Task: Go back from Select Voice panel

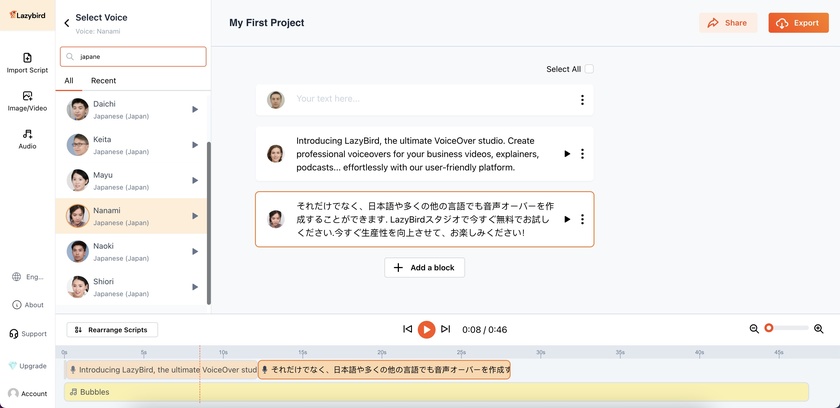Action: click(67, 23)
